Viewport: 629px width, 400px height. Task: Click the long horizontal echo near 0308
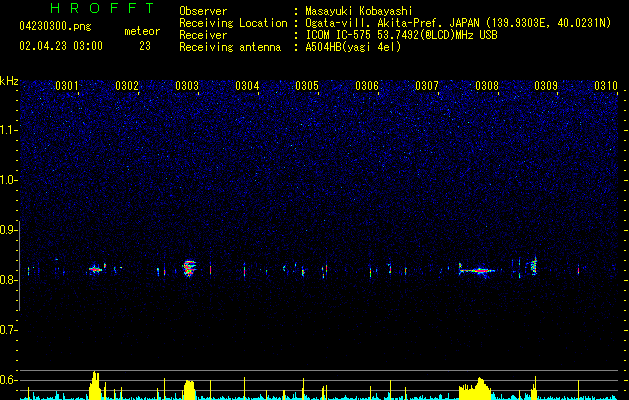(477, 271)
